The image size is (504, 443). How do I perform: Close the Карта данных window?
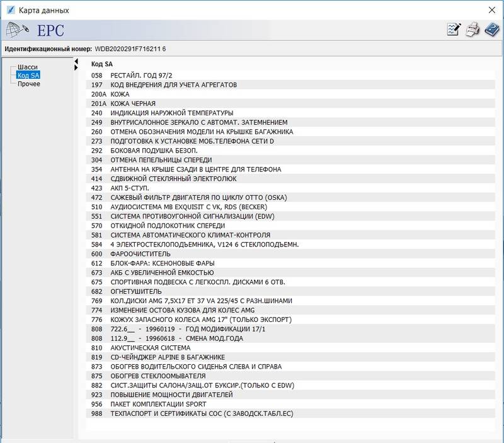coord(491,10)
